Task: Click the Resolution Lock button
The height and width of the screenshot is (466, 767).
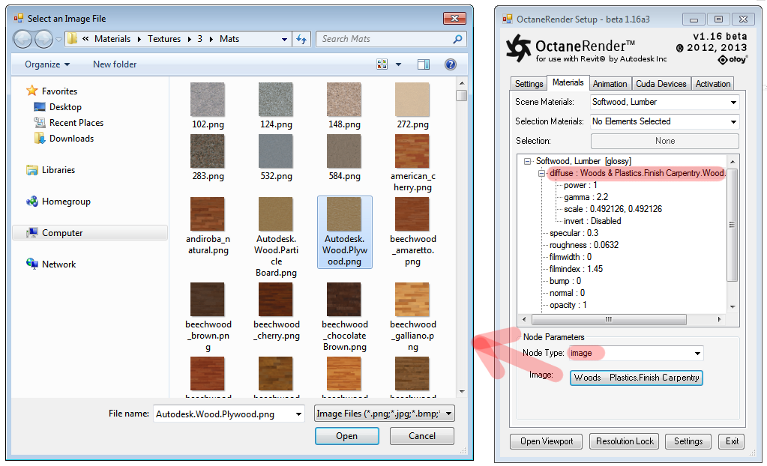Action: coord(624,441)
